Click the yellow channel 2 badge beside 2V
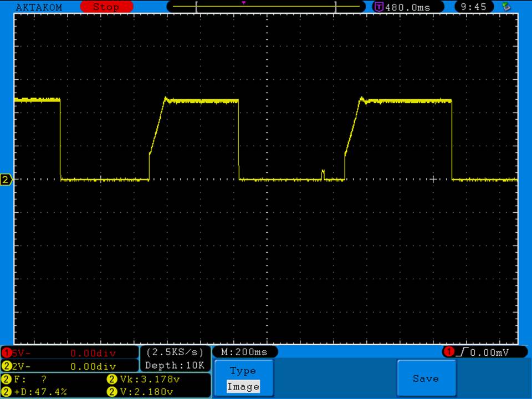Viewport: 532px width, 399px height. click(6, 366)
